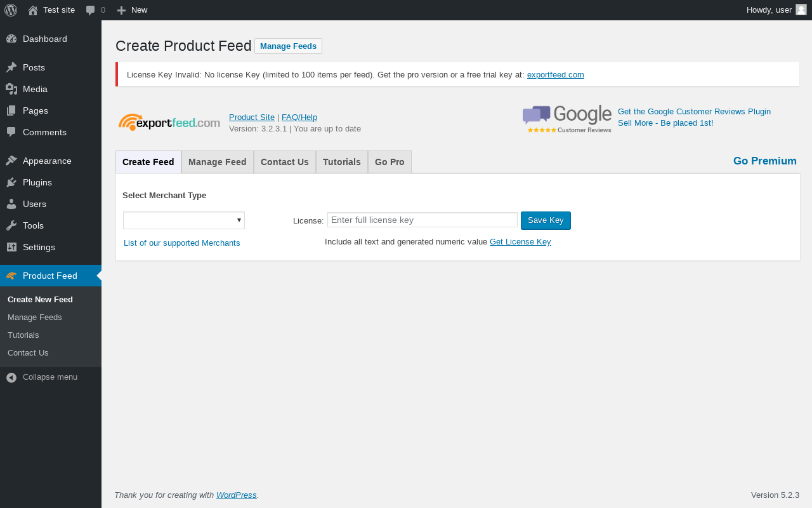This screenshot has width=812, height=508.
Task: Open List of our supported Merchants link
Action: click(182, 243)
